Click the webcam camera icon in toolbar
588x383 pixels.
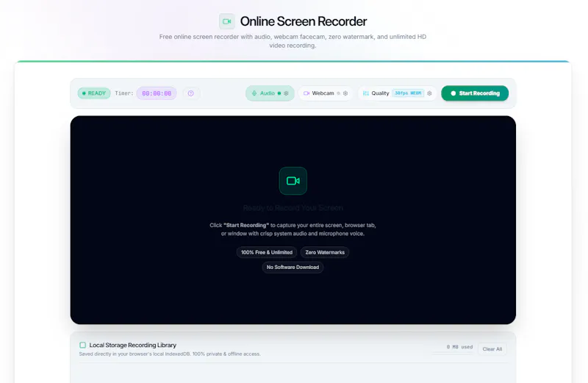click(x=306, y=93)
